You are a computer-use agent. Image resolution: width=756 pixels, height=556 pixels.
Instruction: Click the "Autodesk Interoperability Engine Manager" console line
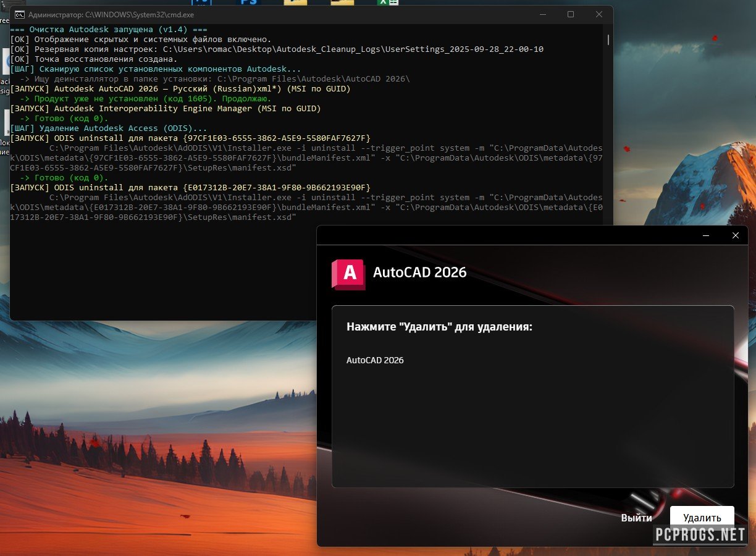click(166, 109)
